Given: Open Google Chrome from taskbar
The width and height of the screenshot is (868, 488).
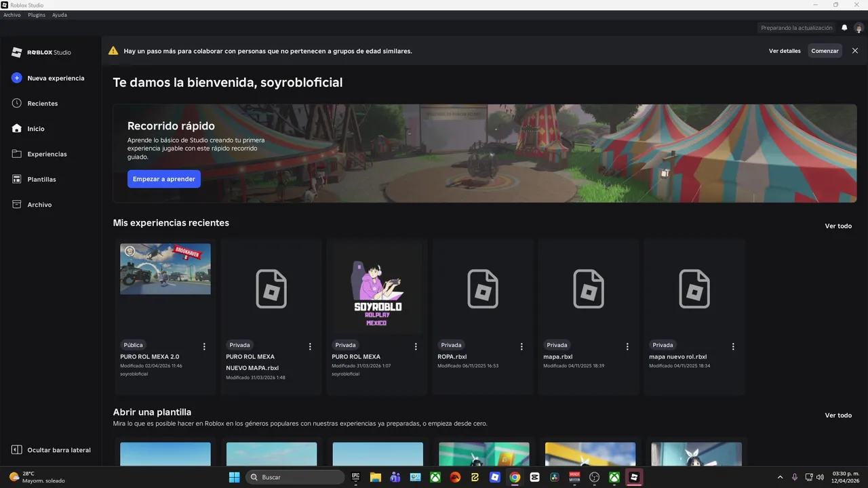Looking at the screenshot, I should pyautogui.click(x=515, y=477).
